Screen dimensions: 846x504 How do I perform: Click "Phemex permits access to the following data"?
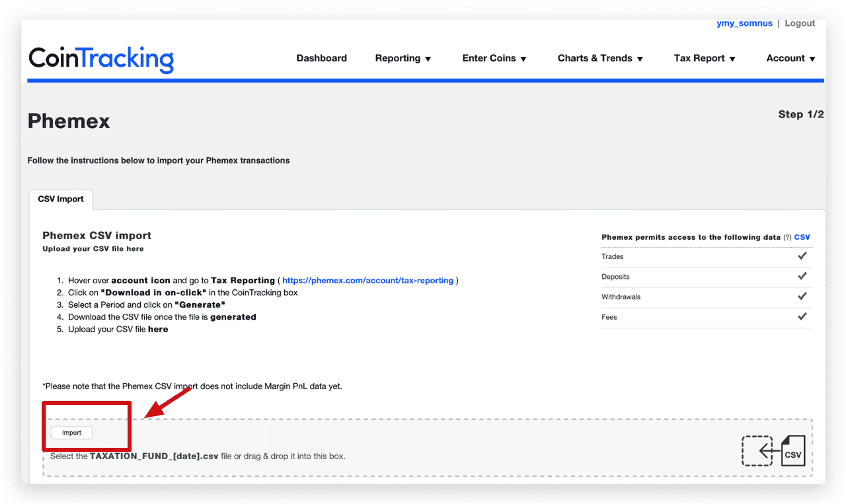(691, 237)
